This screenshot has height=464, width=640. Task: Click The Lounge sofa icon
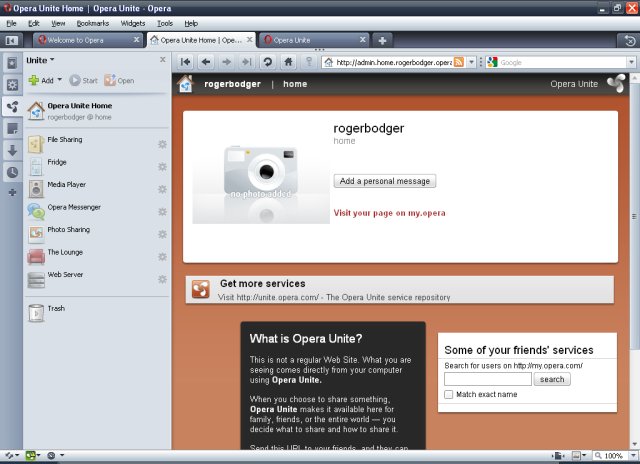tap(36, 257)
